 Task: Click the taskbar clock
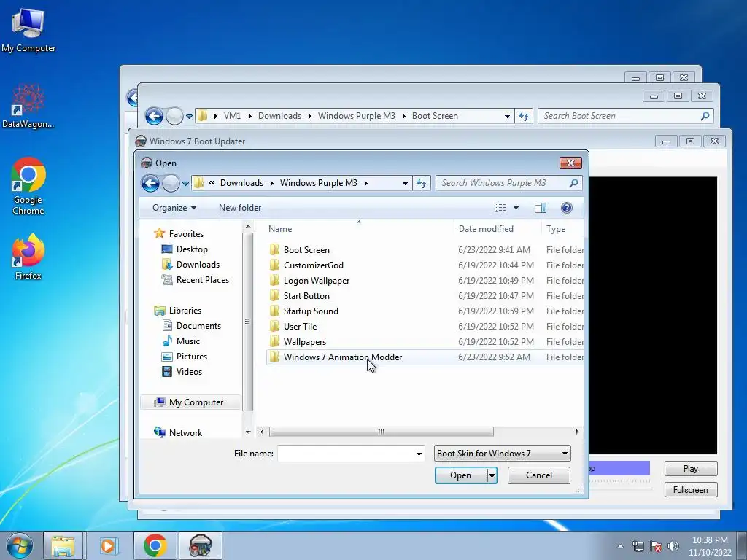point(710,546)
